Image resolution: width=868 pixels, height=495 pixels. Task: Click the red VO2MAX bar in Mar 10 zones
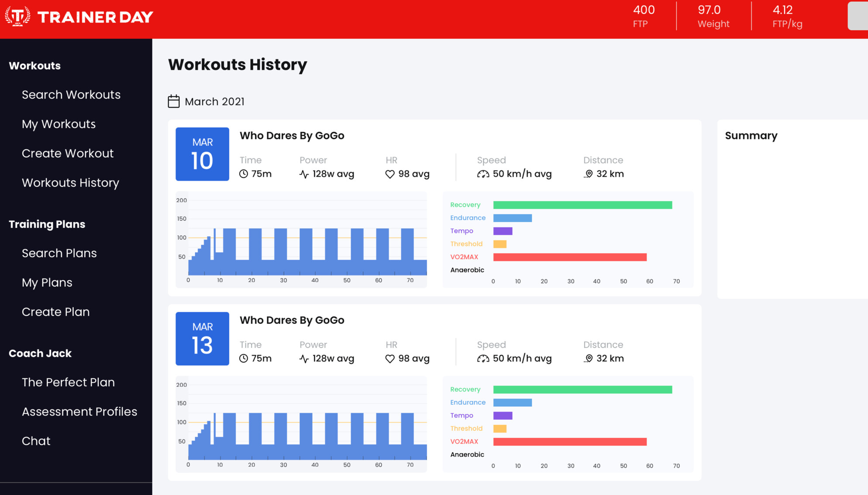[x=570, y=257]
